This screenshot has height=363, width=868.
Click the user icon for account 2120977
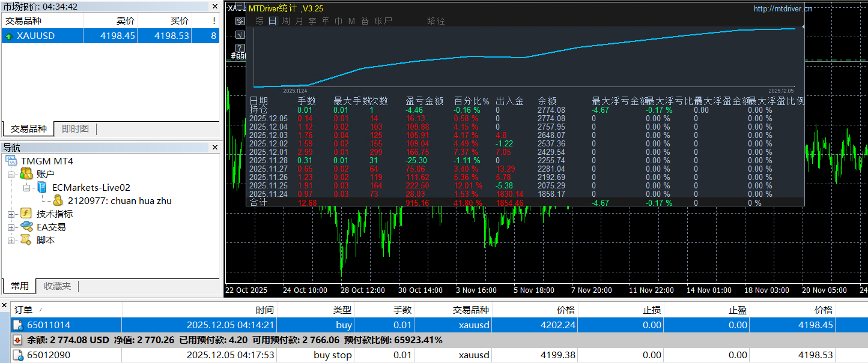click(x=58, y=200)
